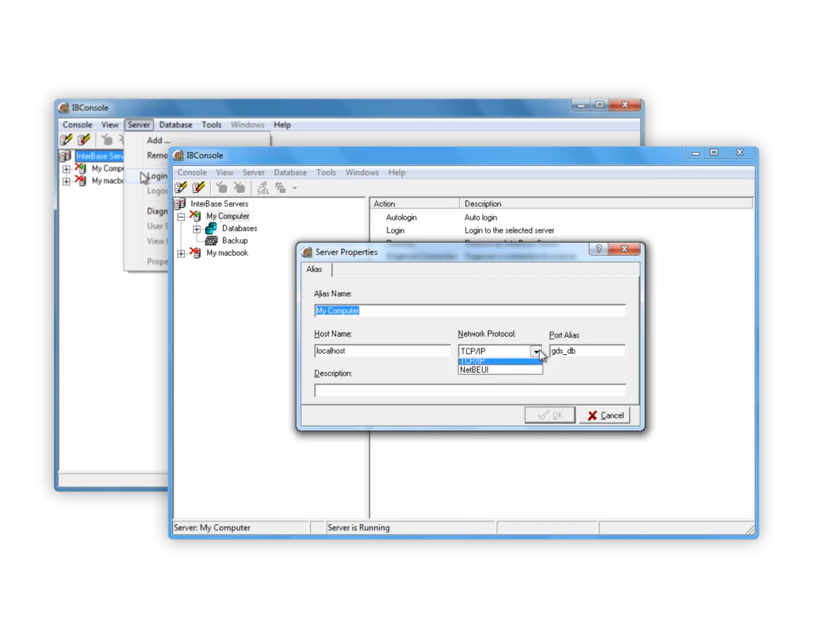Click Connect Database icon in back window toolbar
Viewport: 814px width, 644px height.
click(x=107, y=140)
